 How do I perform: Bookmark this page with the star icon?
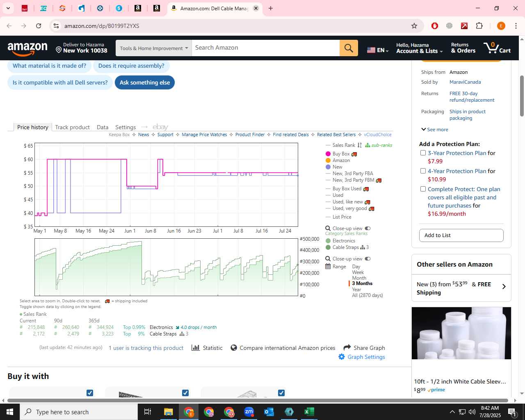tap(414, 26)
